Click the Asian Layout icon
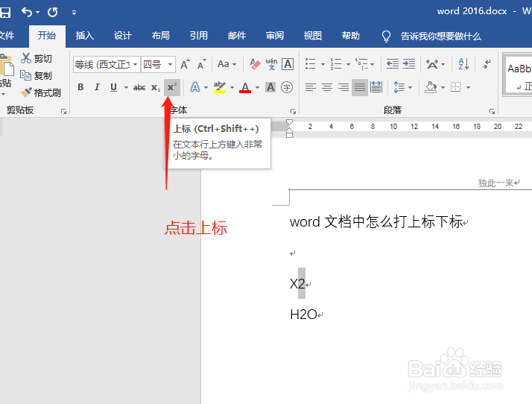 click(x=432, y=64)
